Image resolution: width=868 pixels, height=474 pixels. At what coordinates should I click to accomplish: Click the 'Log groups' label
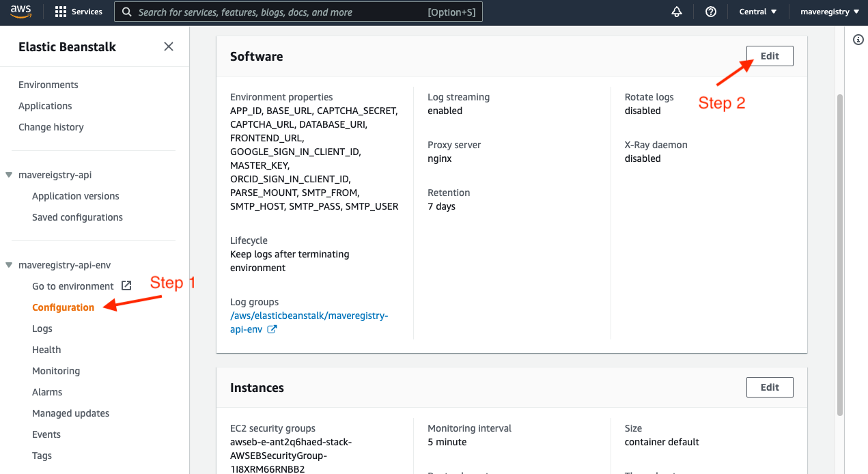[254, 302]
